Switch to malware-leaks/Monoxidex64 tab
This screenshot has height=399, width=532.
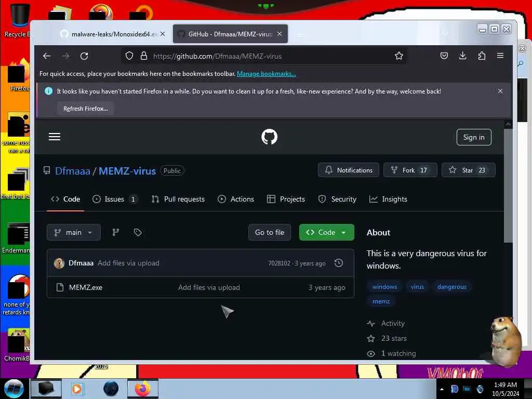point(113,34)
